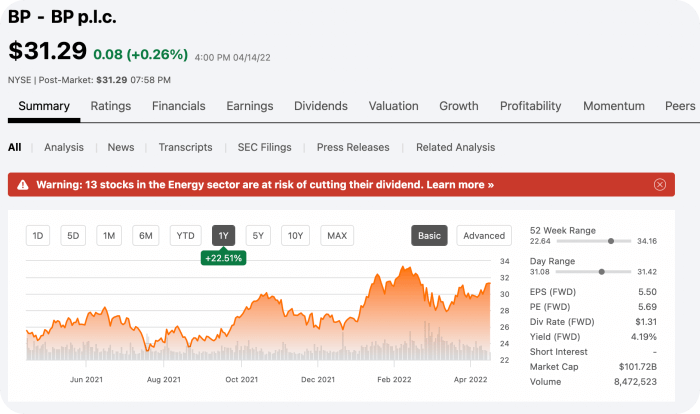Click the Oct 2021 axis label
This screenshot has height=414, width=700.
[242, 380]
